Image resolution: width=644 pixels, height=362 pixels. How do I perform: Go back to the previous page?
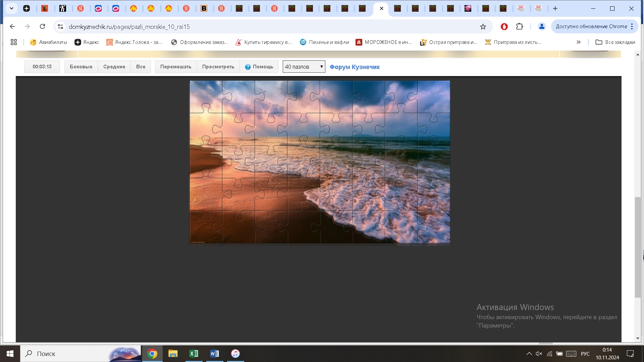pos(12,26)
